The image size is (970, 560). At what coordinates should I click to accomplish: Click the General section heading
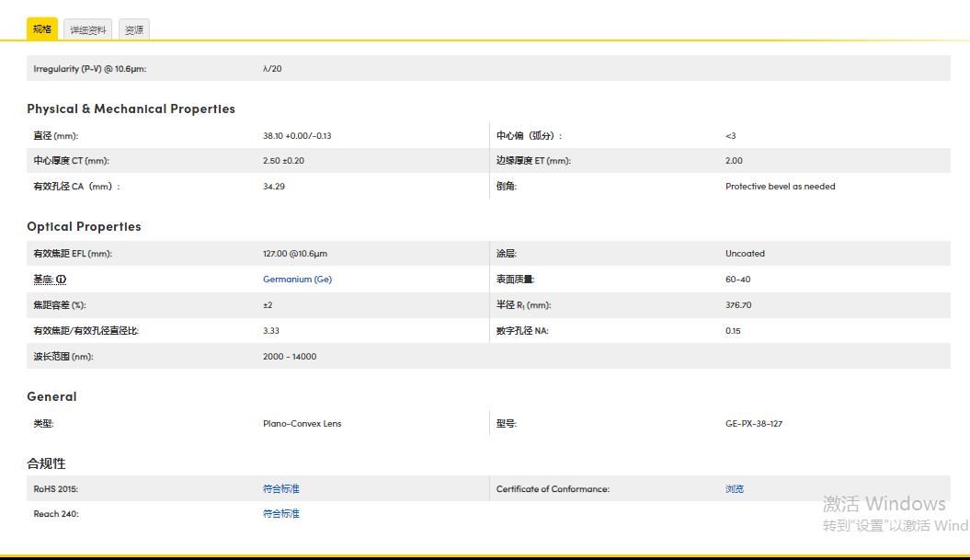coord(51,396)
